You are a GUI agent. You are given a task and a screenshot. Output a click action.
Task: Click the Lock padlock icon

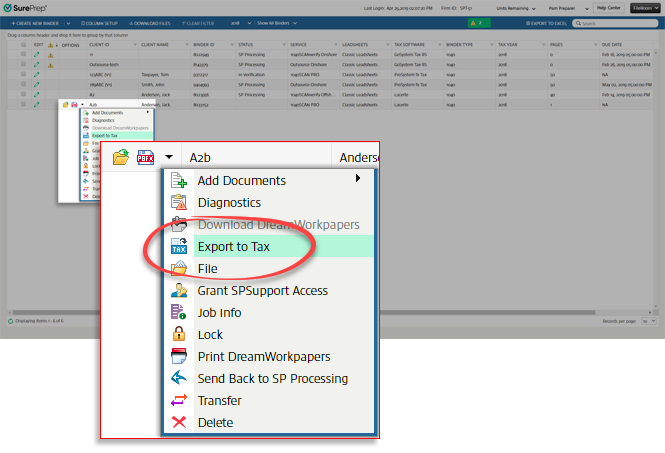point(180,335)
